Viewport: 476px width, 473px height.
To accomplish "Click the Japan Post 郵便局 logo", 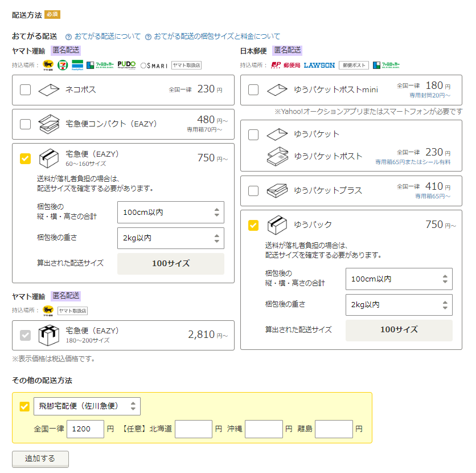I will (x=286, y=65).
